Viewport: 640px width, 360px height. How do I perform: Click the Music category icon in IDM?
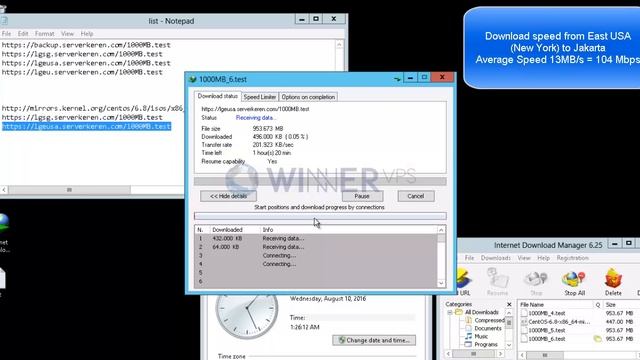tap(469, 336)
